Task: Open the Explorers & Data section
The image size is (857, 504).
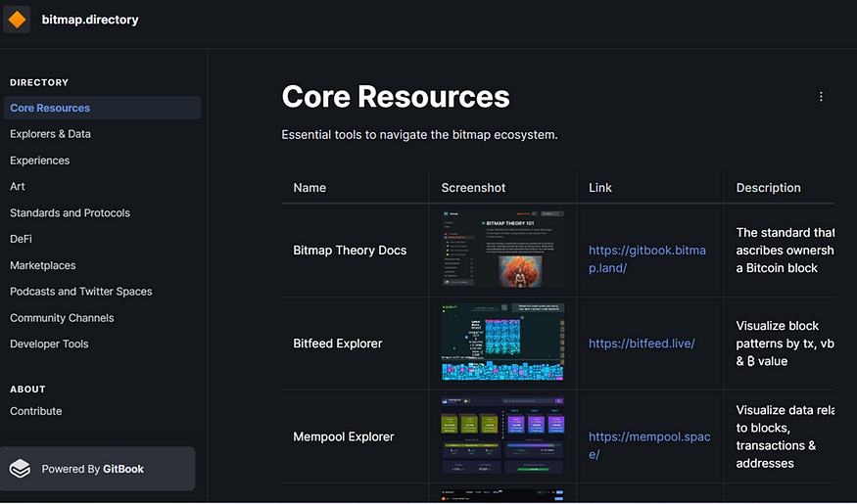Action: 50,134
